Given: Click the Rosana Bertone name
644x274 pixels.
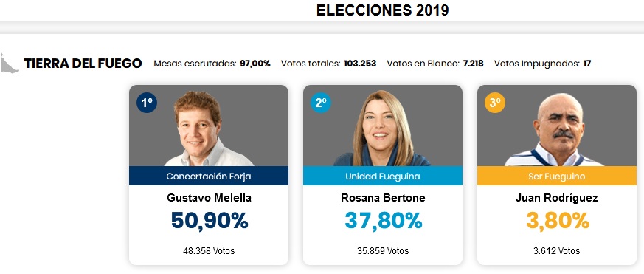Looking at the screenshot, I should point(383,199).
